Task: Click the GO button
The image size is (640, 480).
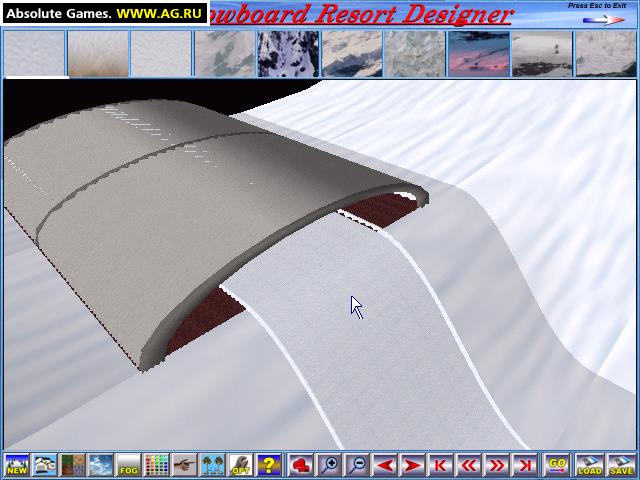Action: coord(557,464)
